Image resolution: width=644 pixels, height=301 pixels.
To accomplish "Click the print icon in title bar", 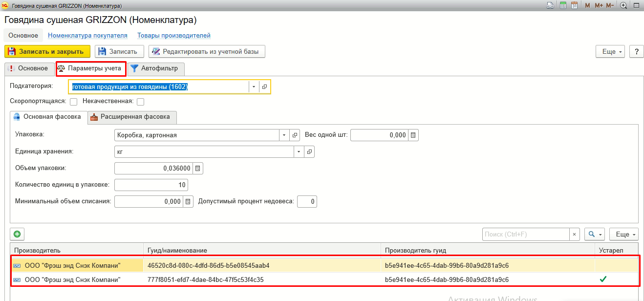I will pos(550,5).
